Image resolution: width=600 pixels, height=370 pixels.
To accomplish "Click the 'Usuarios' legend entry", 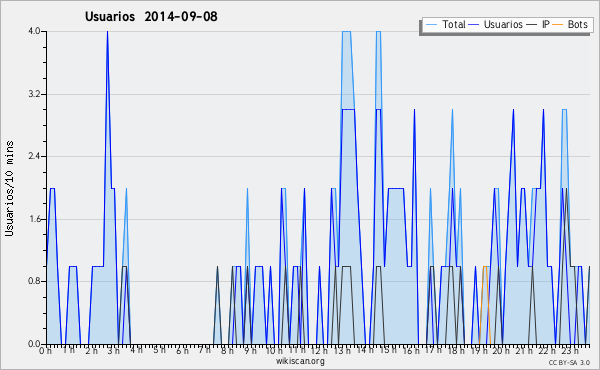I will (503, 24).
